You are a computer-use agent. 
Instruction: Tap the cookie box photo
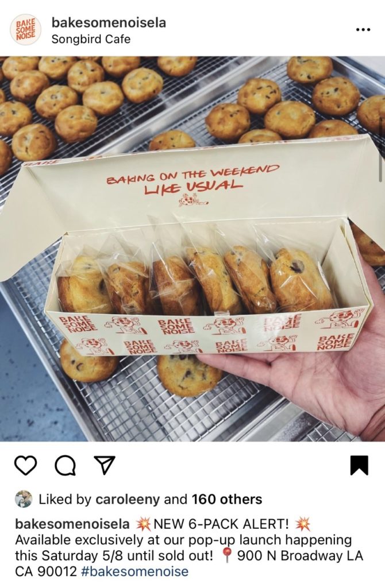(192, 249)
